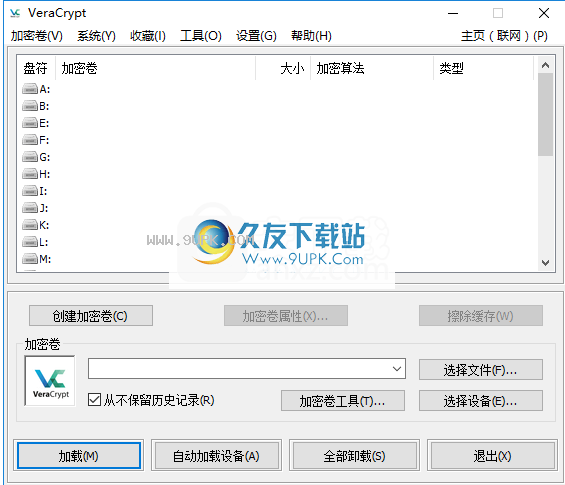Screen dimensions: 565x485
Task: Click the 加载(M) mount button
Action: point(79,456)
